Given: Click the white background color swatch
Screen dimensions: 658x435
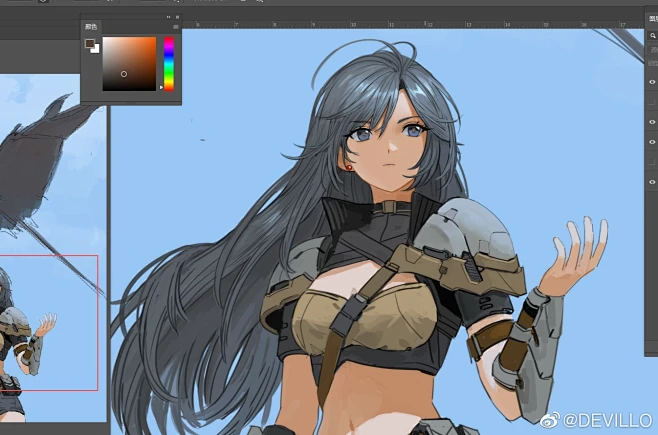Looking at the screenshot, I should (95, 49).
